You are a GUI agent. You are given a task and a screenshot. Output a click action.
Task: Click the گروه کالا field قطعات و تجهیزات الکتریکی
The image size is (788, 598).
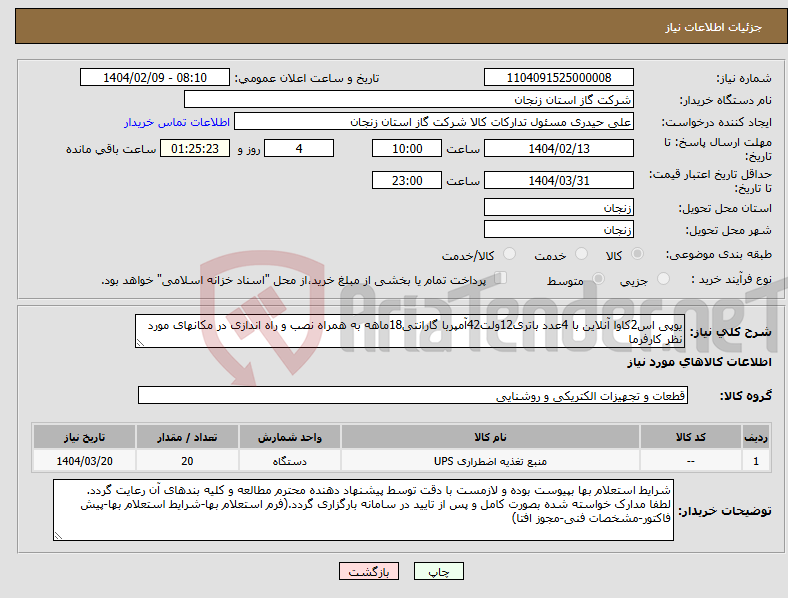pyautogui.click(x=413, y=395)
